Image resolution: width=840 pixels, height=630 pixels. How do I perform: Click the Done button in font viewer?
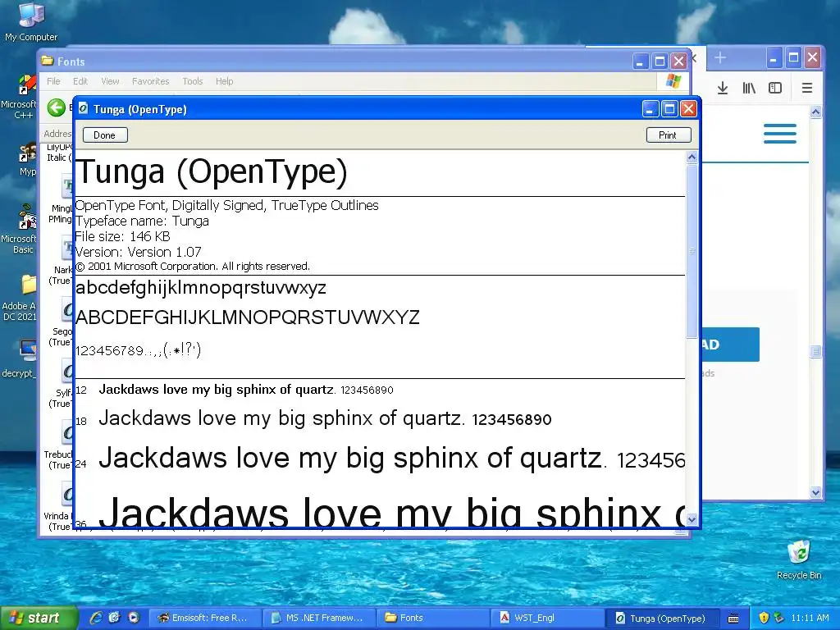[105, 135]
